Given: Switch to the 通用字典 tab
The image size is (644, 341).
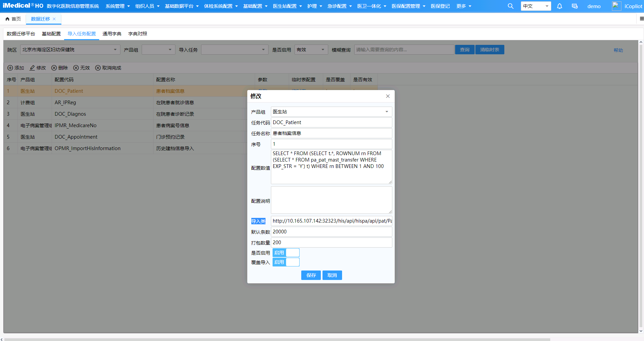Looking at the screenshot, I should click(x=112, y=34).
